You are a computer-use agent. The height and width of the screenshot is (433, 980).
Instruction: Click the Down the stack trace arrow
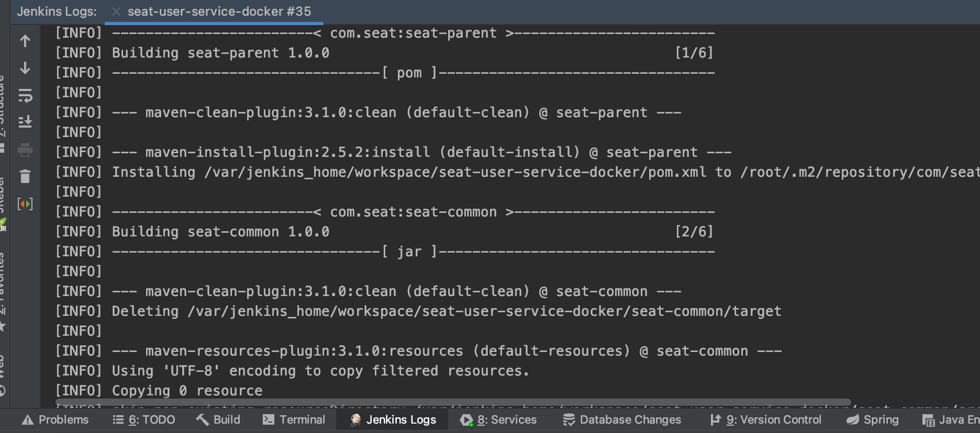tap(25, 68)
